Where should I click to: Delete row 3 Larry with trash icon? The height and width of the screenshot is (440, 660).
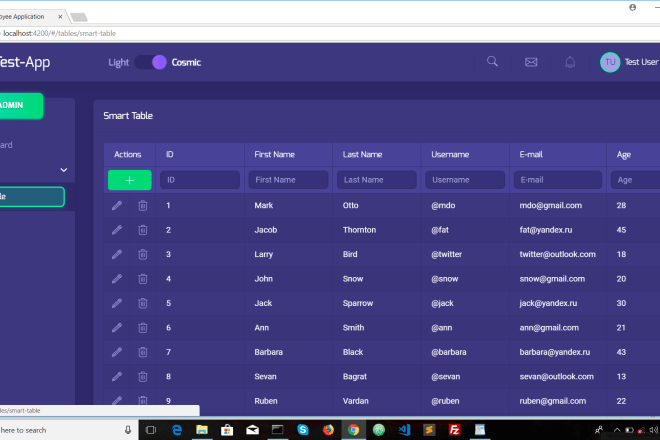pos(143,254)
